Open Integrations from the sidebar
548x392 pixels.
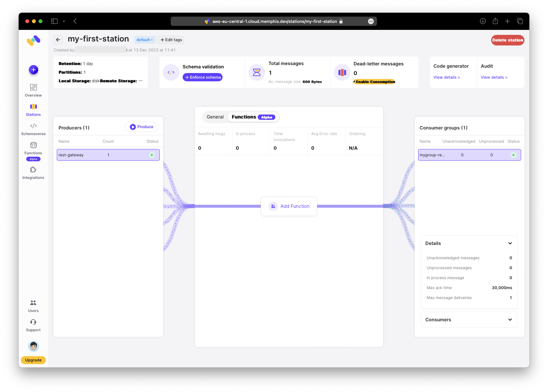pos(33,173)
